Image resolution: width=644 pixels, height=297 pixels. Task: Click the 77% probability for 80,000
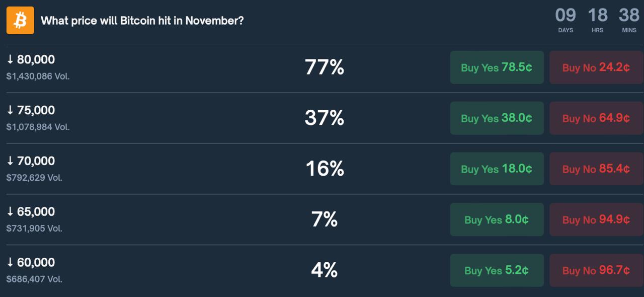(324, 67)
